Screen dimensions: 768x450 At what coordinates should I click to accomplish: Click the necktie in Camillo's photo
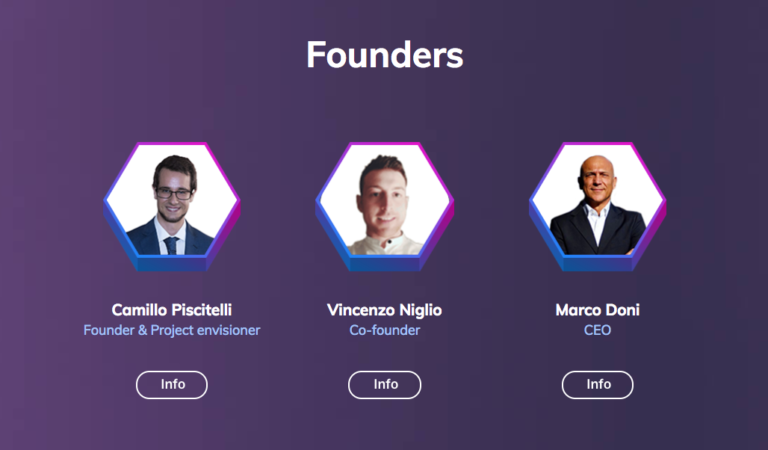click(171, 245)
